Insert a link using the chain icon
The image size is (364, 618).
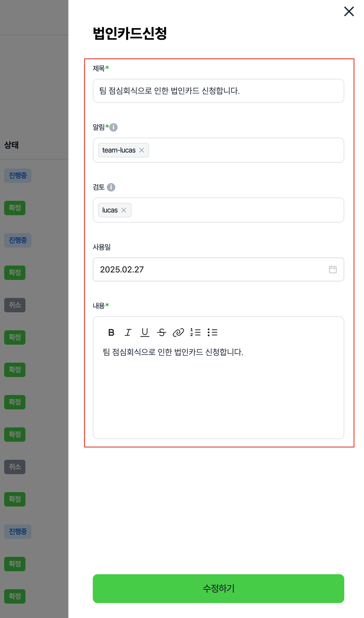(x=178, y=332)
